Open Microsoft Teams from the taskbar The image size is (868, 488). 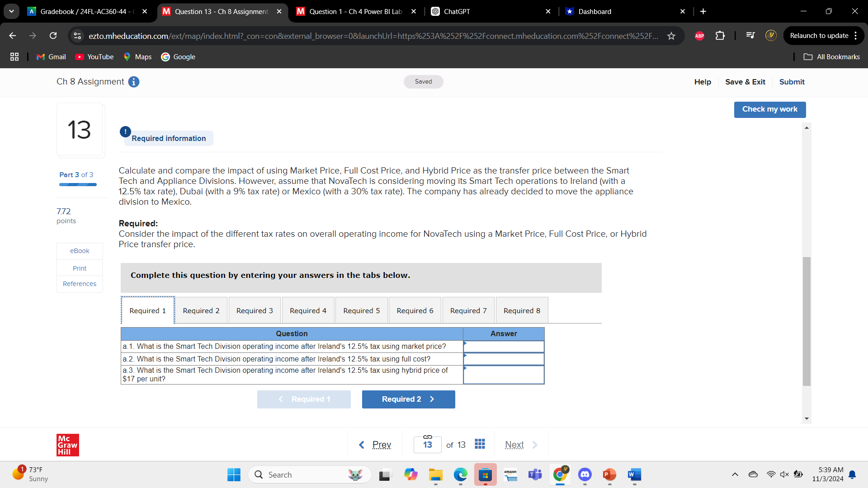(535, 475)
